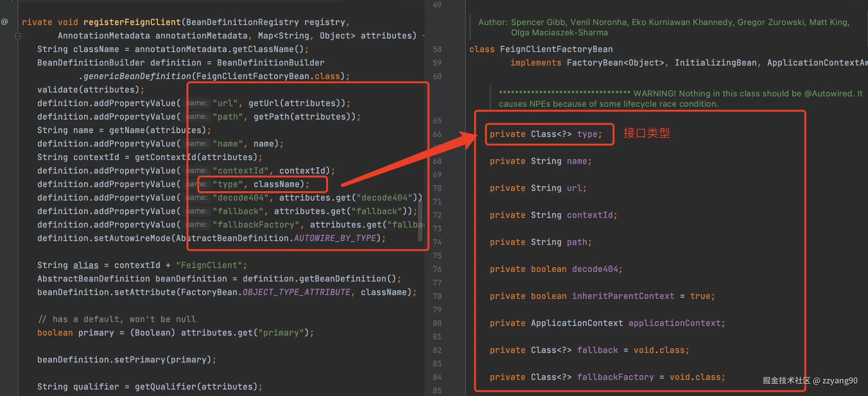Click the registerFeignClient method name
Screen dimensions: 868x396
pos(132,22)
